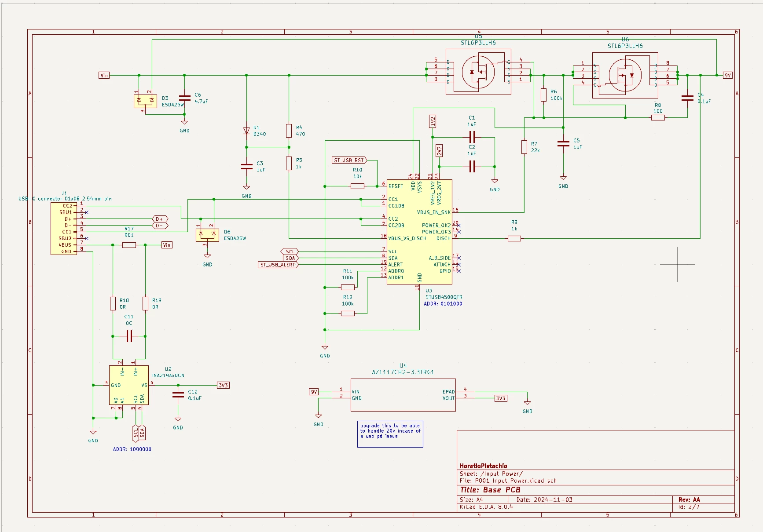Image resolution: width=763 pixels, height=532 pixels.
Task: Select capacitor C5 1uF symbol
Action: point(563,144)
